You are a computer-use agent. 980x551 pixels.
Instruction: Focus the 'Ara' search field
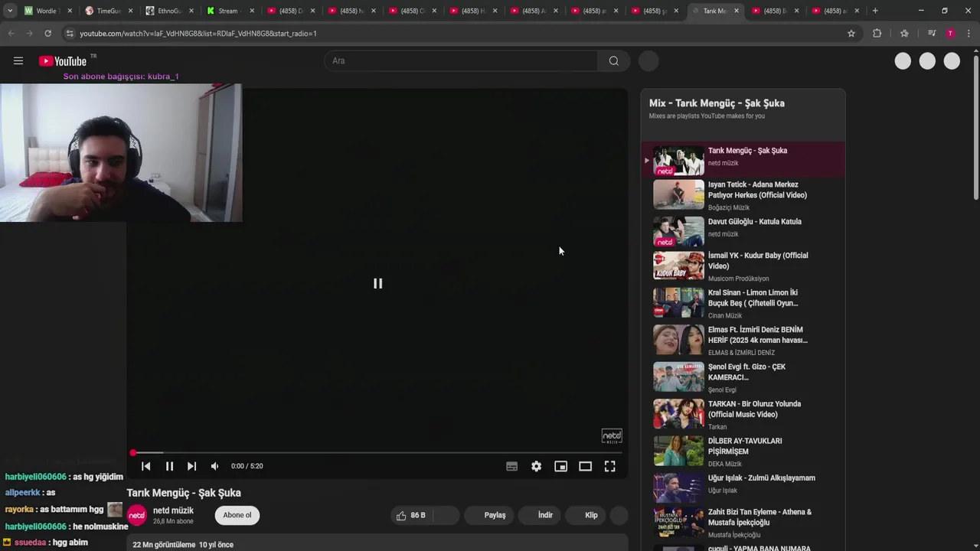[461, 61]
